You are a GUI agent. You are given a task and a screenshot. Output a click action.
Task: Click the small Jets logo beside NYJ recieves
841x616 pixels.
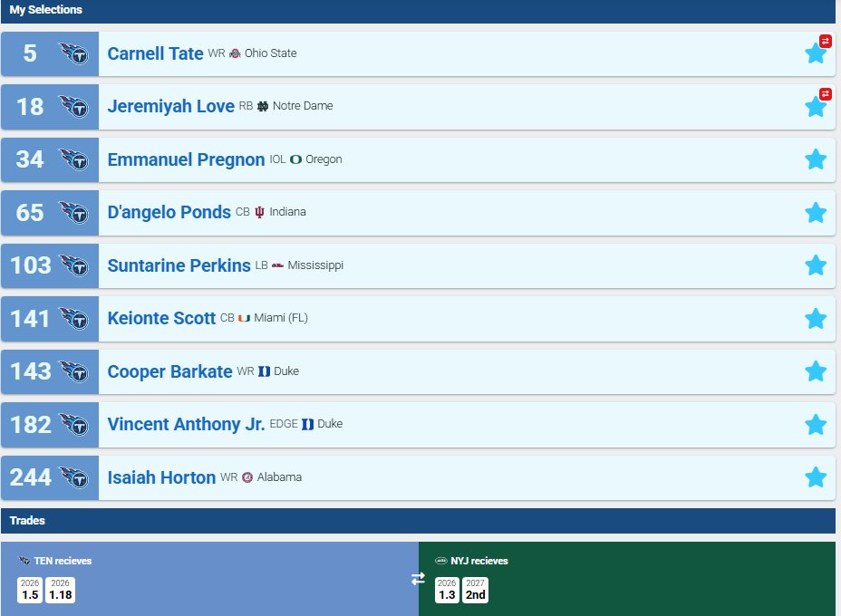coord(440,561)
